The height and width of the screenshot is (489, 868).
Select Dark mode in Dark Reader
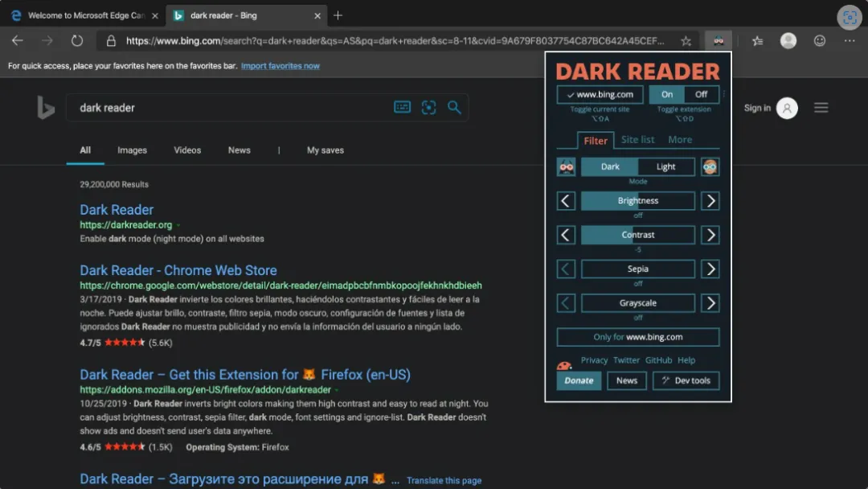[610, 166]
